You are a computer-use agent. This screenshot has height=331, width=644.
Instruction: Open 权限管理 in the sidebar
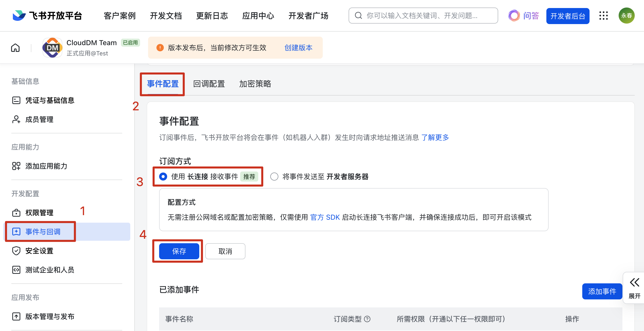[x=39, y=213]
